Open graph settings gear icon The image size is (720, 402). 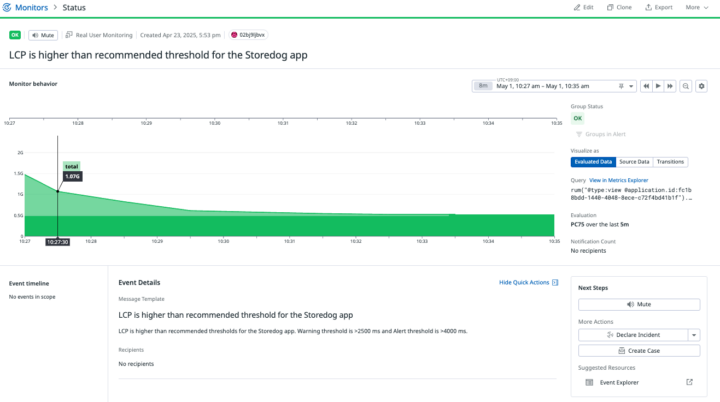[x=701, y=86]
